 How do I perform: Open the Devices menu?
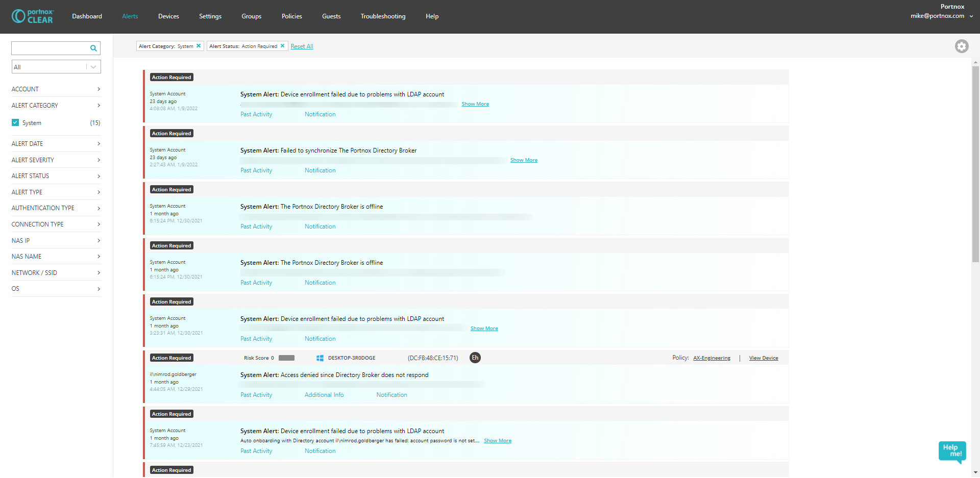(168, 16)
